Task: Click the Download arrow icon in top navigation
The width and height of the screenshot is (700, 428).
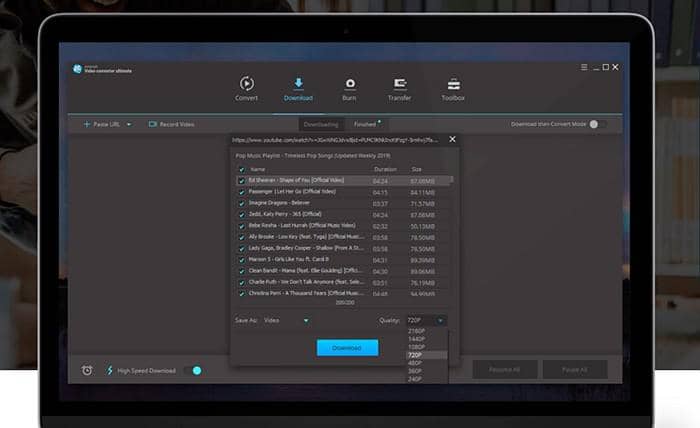Action: [x=298, y=83]
